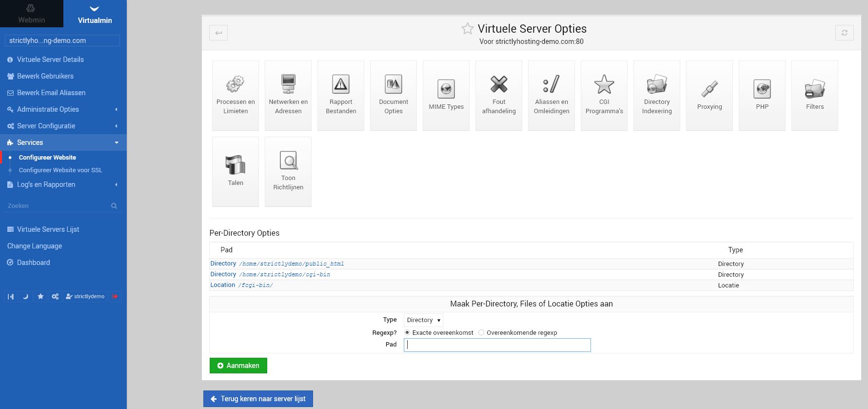Screen dimensions: 868x409
Task: Switch to the Webmin tab
Action: pyautogui.click(x=32, y=14)
